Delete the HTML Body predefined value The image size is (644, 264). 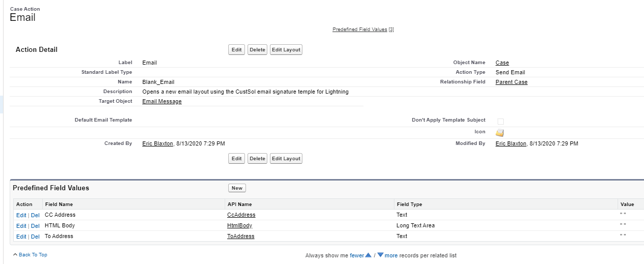[35, 226]
